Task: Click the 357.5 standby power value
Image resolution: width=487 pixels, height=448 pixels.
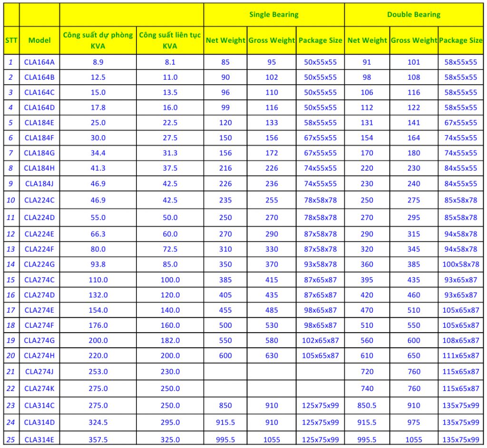Action: 98,439
